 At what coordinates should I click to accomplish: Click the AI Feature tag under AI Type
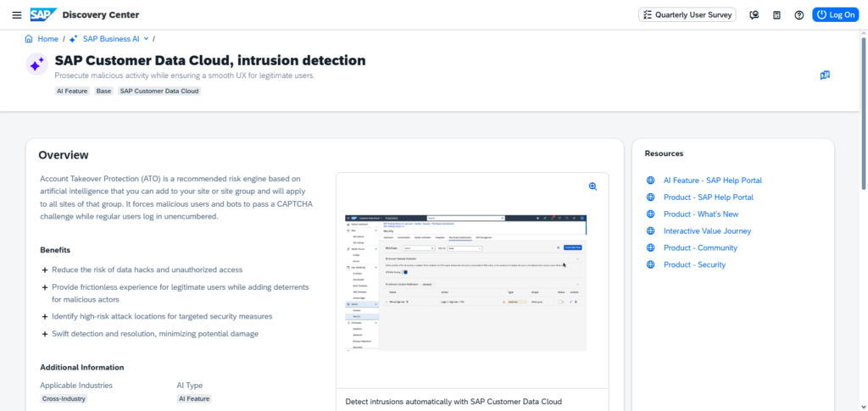pos(194,398)
